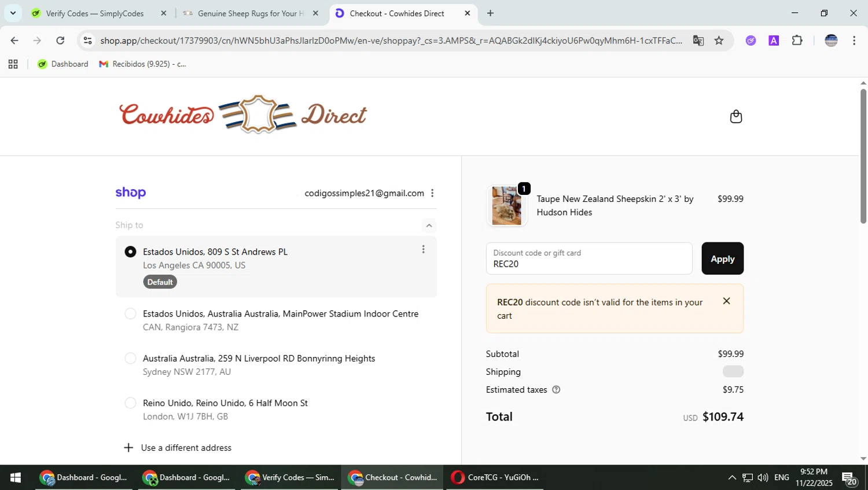The width and height of the screenshot is (868, 490).
Task: Open the browser extensions puzzle icon
Action: pyautogui.click(x=797, y=40)
